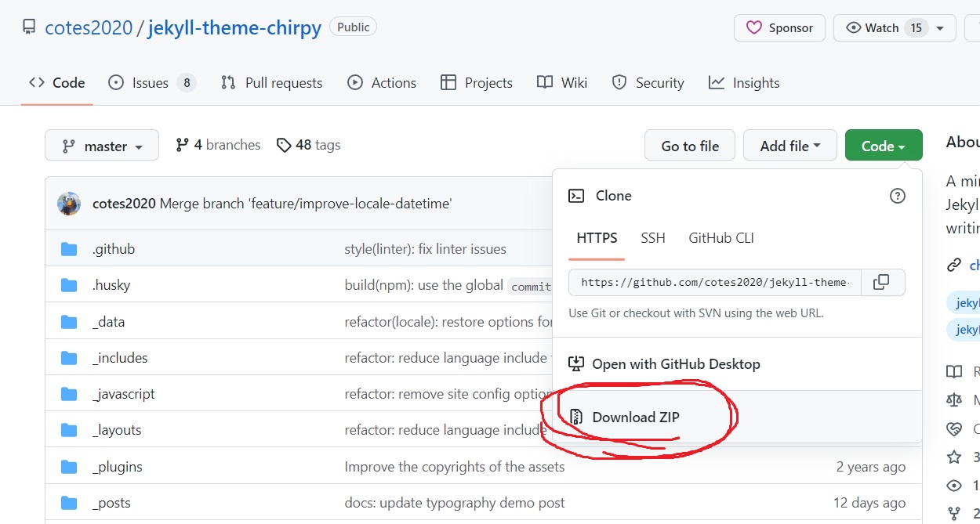Open the _layouts folder
The width and height of the screenshot is (980, 524).
point(117,430)
